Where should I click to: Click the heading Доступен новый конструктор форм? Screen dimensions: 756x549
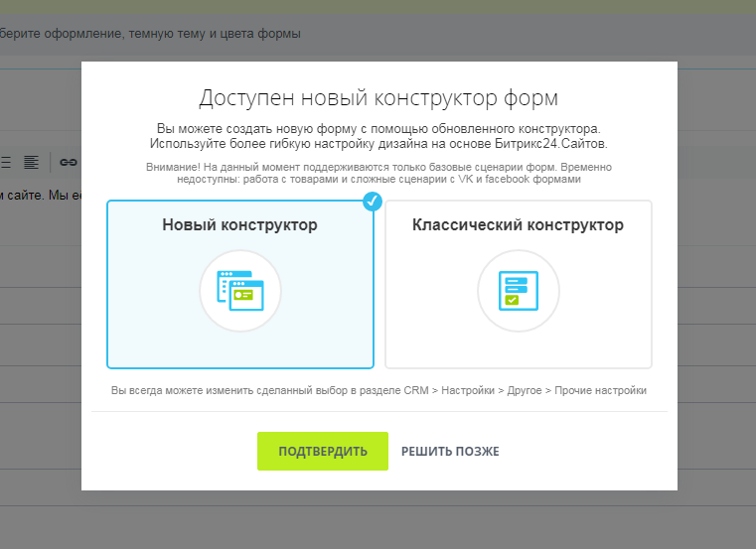point(378,98)
